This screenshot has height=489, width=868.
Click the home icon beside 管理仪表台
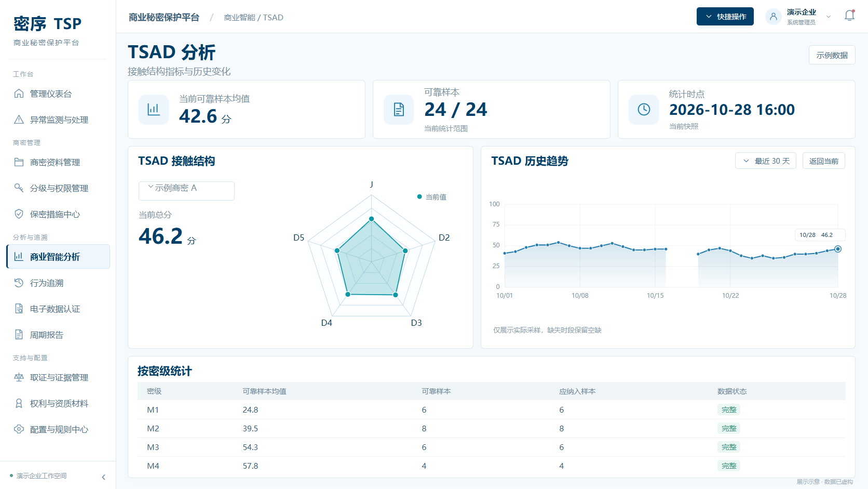[19, 94]
